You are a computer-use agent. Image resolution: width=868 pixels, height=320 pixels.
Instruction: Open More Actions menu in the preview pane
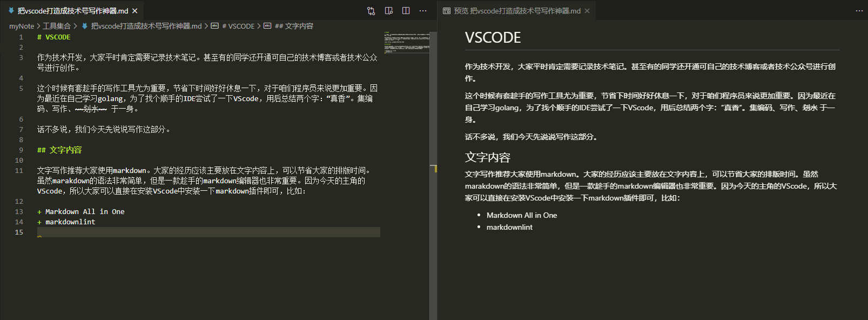click(859, 11)
